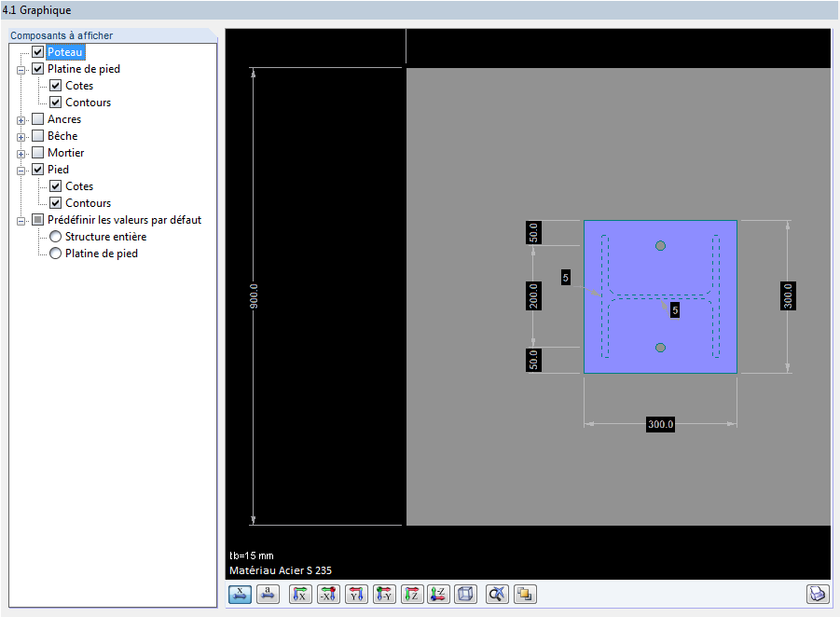Select the view in X direction icon
The image size is (840, 617).
click(x=300, y=594)
